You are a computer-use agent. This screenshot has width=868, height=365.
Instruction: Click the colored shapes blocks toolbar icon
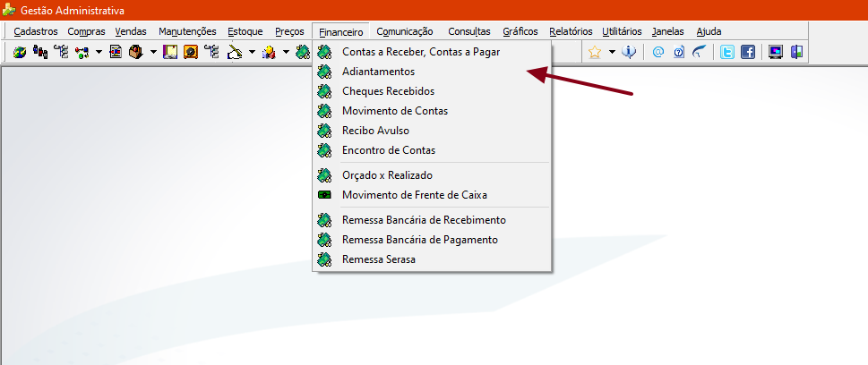point(269,53)
